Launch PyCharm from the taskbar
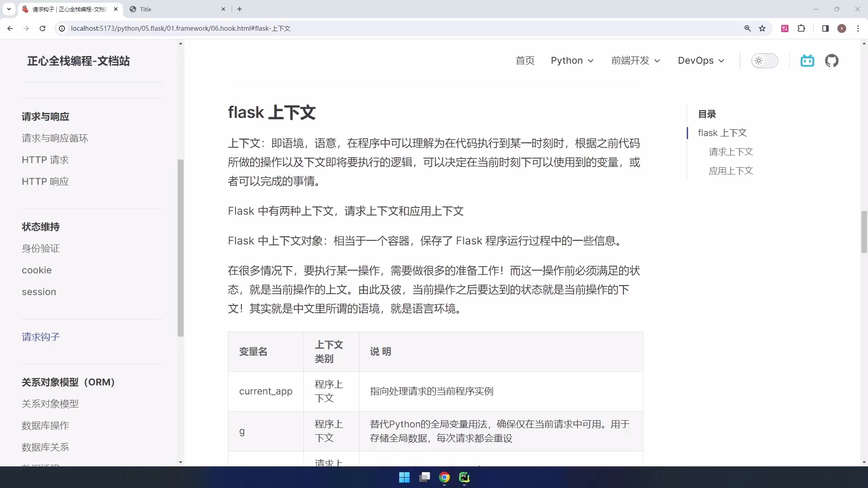868x488 pixels. (464, 477)
